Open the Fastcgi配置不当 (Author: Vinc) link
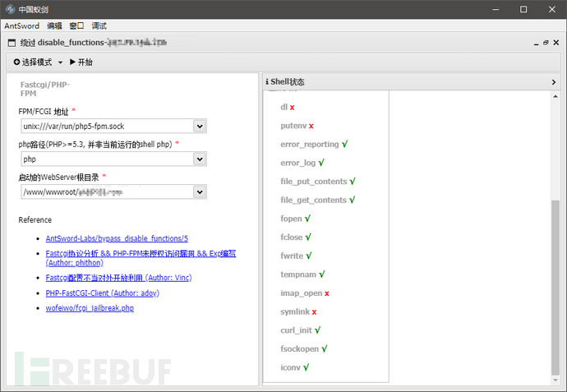Image resolution: width=567 pixels, height=392 pixels. click(x=118, y=278)
